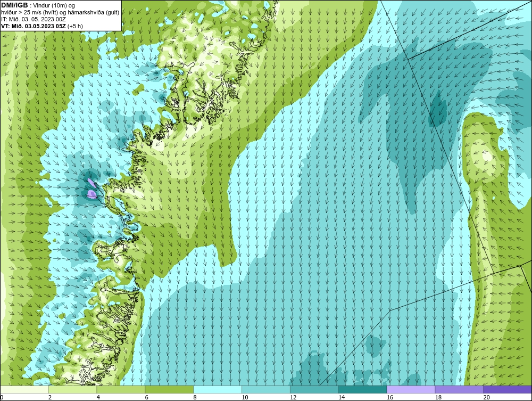The height and width of the screenshot is (401, 532).
Task: Click the legend label 8
Action: 195,397
